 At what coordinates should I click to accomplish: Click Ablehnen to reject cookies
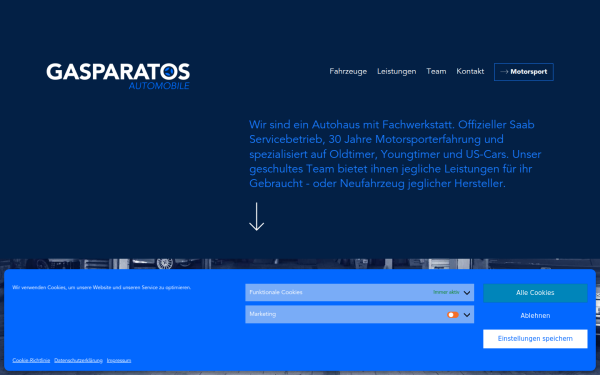535,316
